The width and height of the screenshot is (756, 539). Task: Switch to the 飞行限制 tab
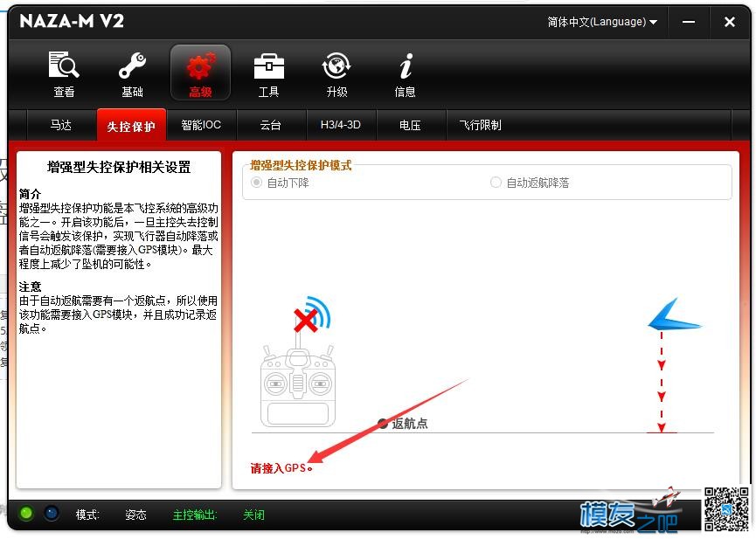(x=481, y=125)
